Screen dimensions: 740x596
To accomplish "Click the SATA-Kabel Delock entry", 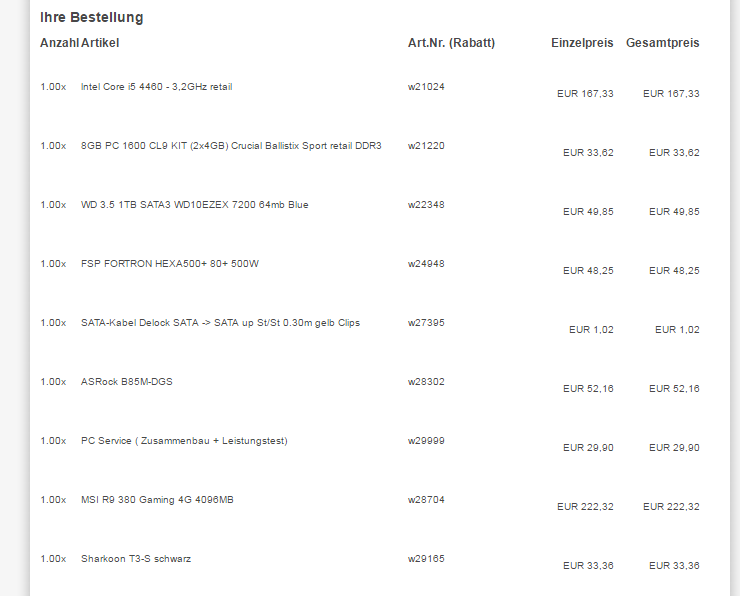I will click(x=220, y=323).
